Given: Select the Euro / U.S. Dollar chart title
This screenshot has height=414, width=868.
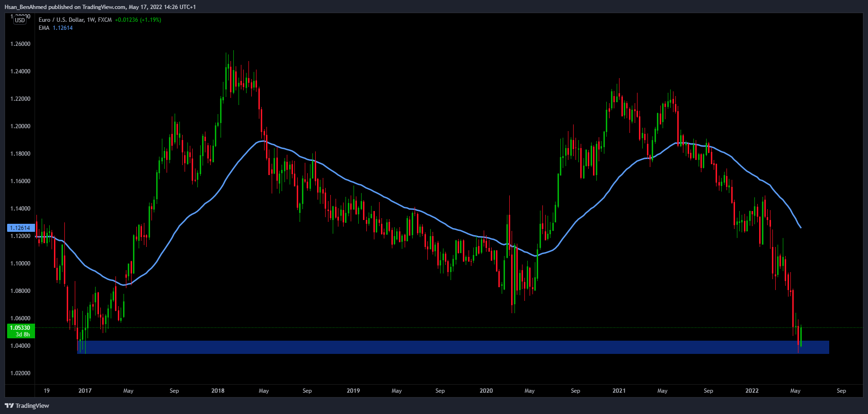Looking at the screenshot, I should tap(75, 20).
